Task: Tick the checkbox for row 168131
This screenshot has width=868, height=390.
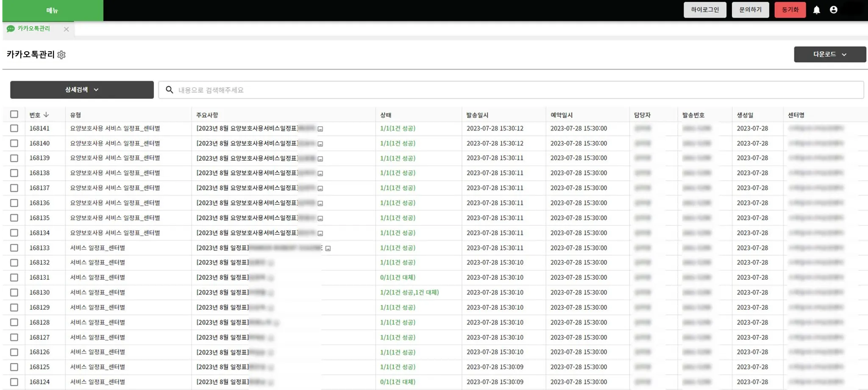Action: tap(14, 277)
